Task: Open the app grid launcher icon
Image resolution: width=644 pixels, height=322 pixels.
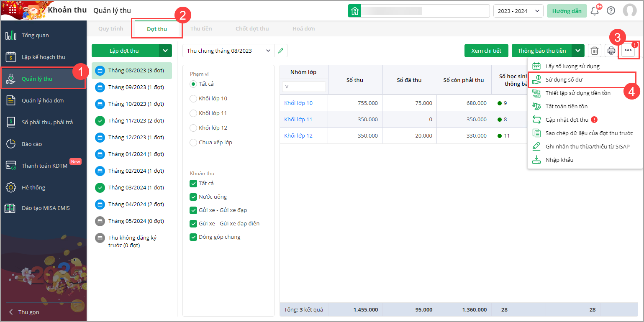Action: (x=13, y=10)
